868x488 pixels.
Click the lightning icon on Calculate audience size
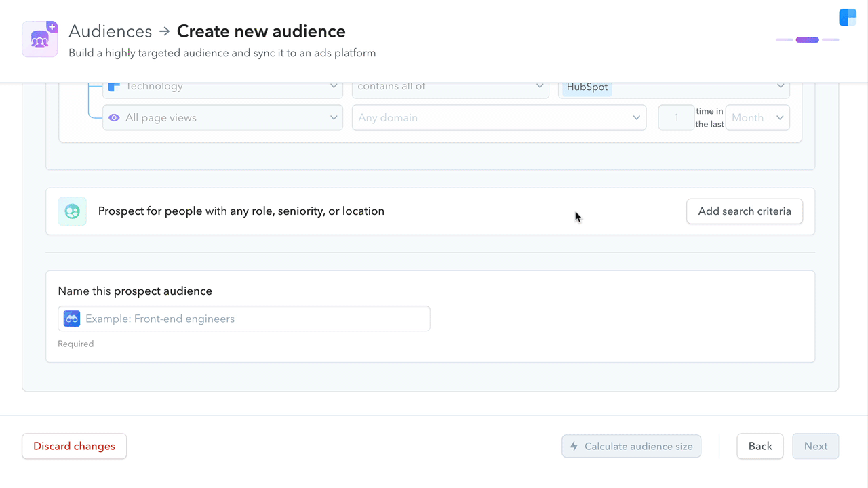[x=574, y=446]
